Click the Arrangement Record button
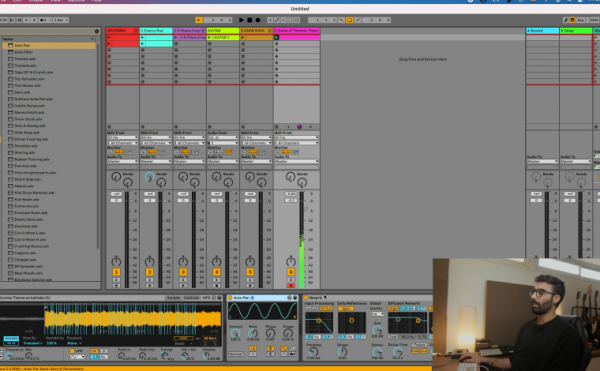The image size is (600, 371). click(258, 20)
